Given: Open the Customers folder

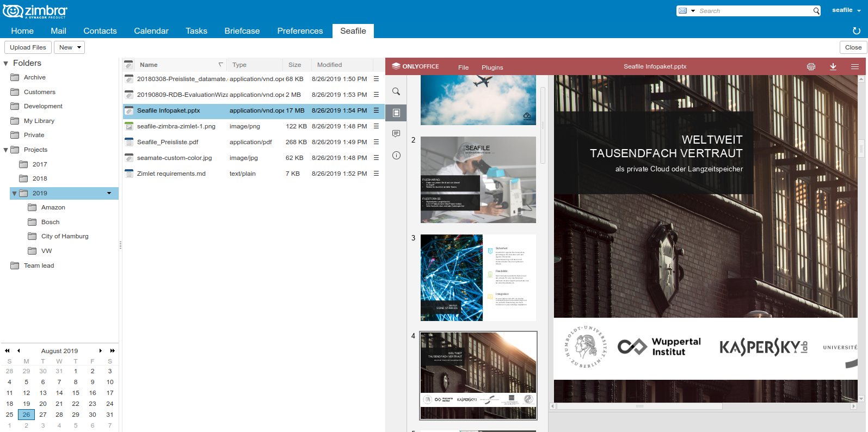Looking at the screenshot, I should (x=40, y=92).
